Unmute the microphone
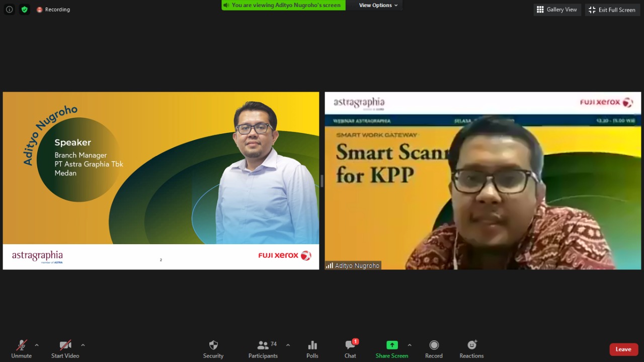 tap(22, 348)
